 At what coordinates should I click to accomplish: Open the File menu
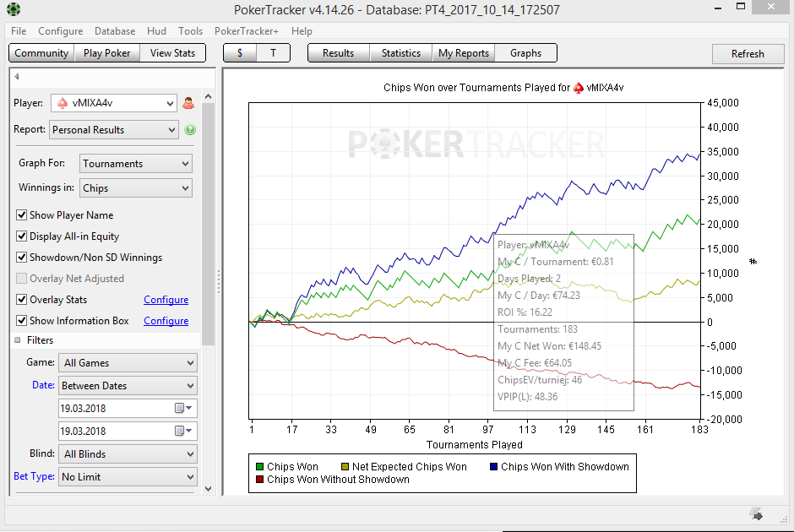pos(19,31)
